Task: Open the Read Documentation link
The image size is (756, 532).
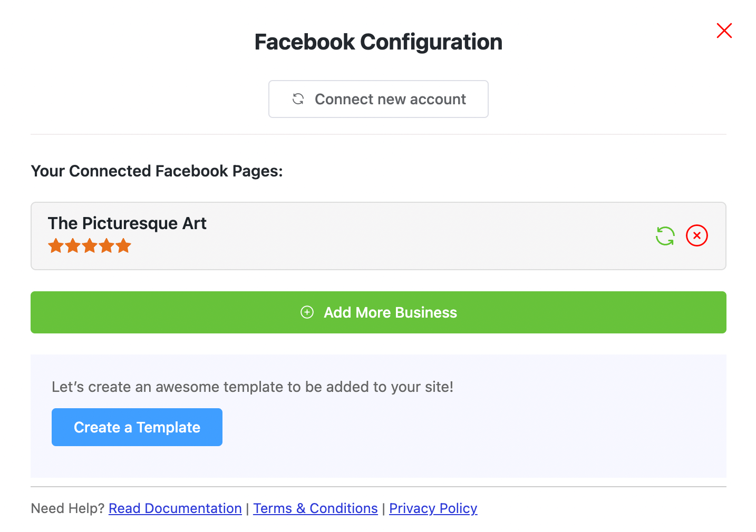Action: coord(175,508)
